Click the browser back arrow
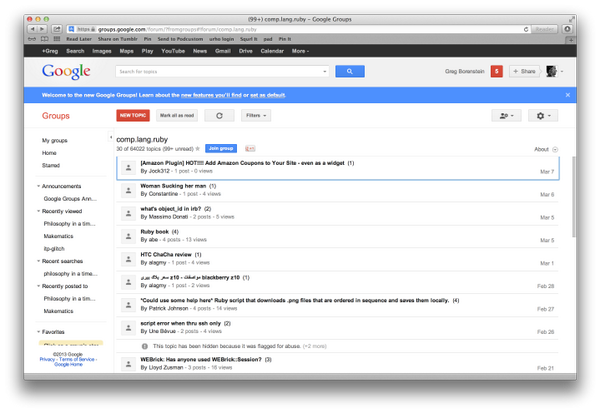This screenshot has width=600, height=413. 33,29
